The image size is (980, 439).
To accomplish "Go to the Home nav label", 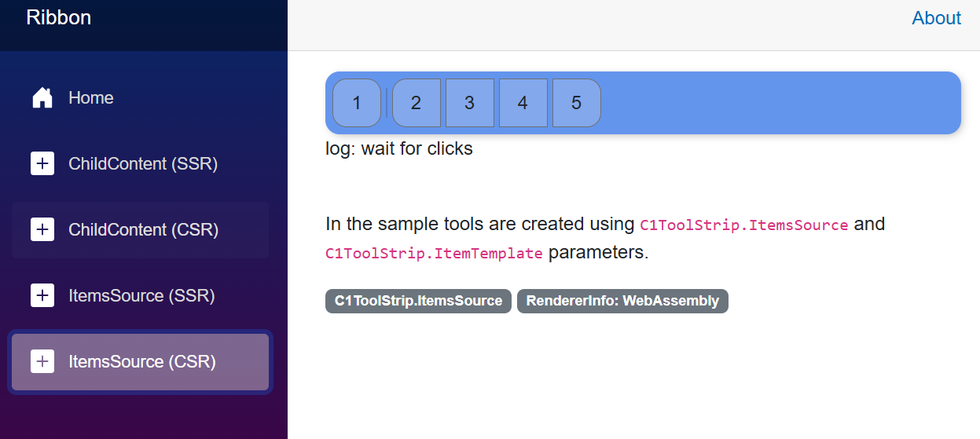I will point(91,98).
